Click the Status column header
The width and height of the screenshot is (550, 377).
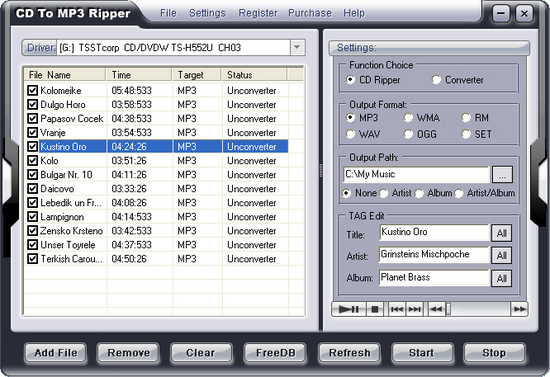(x=254, y=75)
